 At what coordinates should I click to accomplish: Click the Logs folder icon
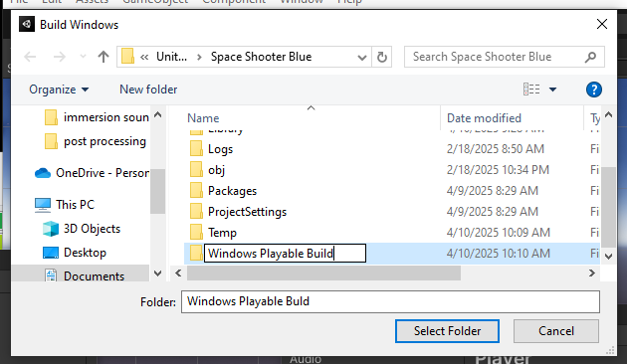pos(196,148)
